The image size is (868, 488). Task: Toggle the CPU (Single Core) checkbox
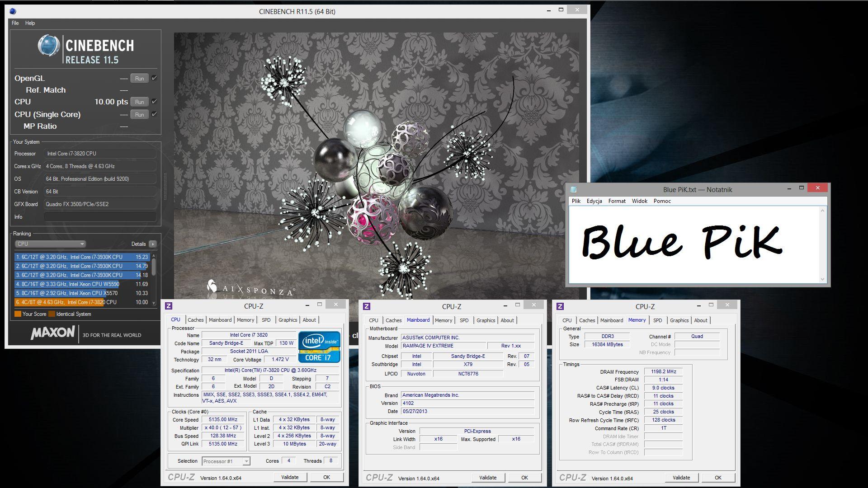click(x=154, y=114)
